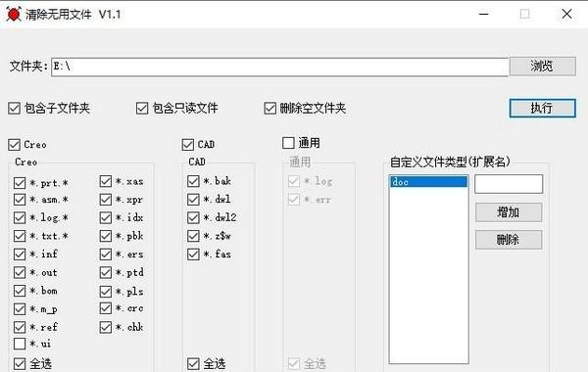
Task: Toggle the *.out checkbox
Action: [20, 272]
